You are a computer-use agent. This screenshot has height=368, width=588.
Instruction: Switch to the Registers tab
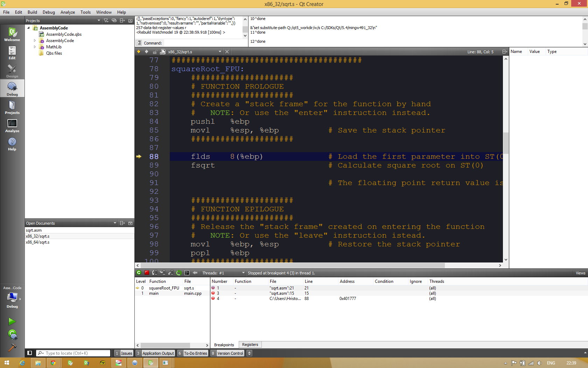click(250, 345)
